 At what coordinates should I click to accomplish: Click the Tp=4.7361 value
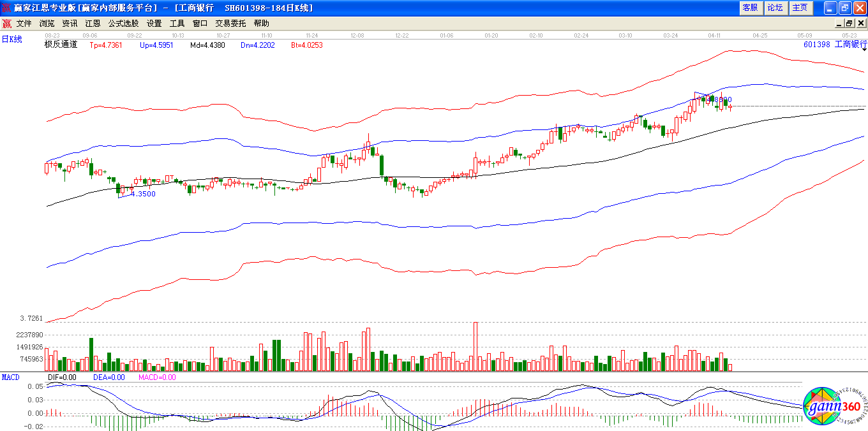[106, 45]
